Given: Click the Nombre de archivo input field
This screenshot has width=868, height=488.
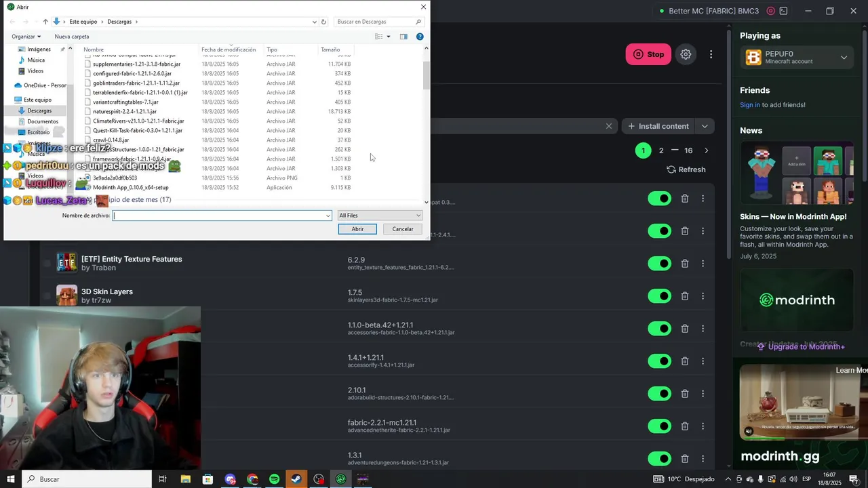Looking at the screenshot, I should point(222,216).
